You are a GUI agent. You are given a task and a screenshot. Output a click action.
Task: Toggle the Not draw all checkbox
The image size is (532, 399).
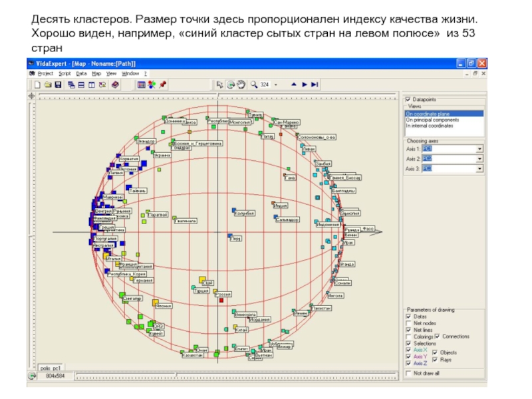click(408, 373)
